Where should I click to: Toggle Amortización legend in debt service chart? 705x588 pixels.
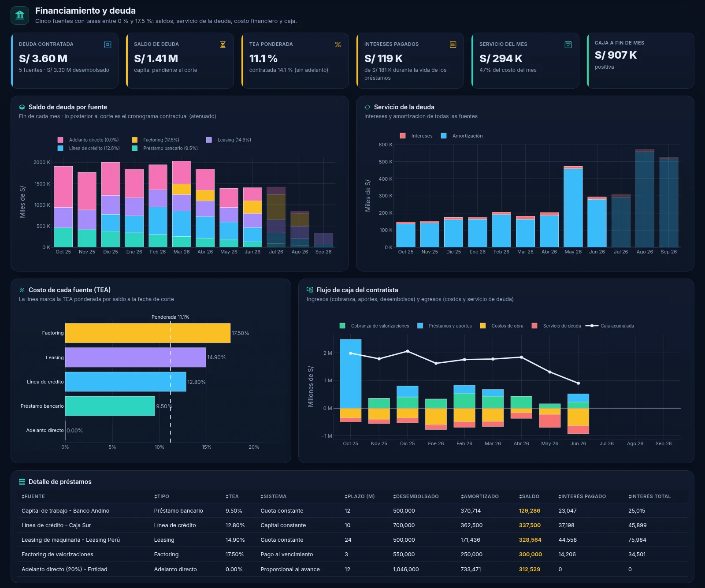click(462, 136)
